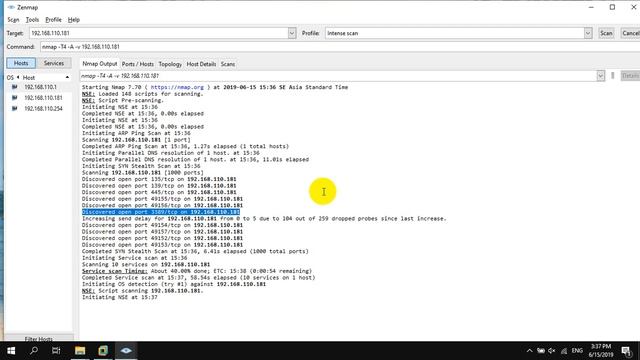Open the Action Center notifications icon
640x360 pixels.
[x=627, y=351]
